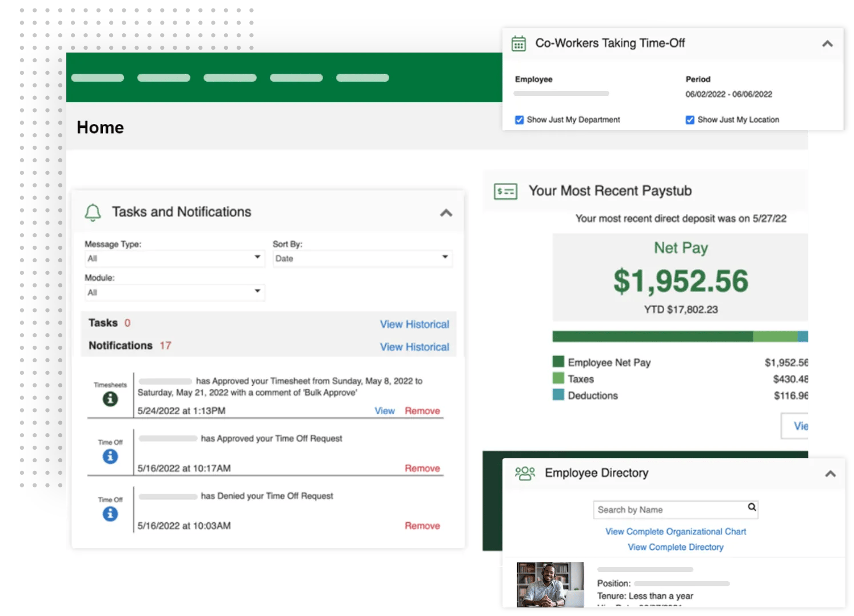
Task: Click the net pay breakdown bar
Action: [680, 337]
